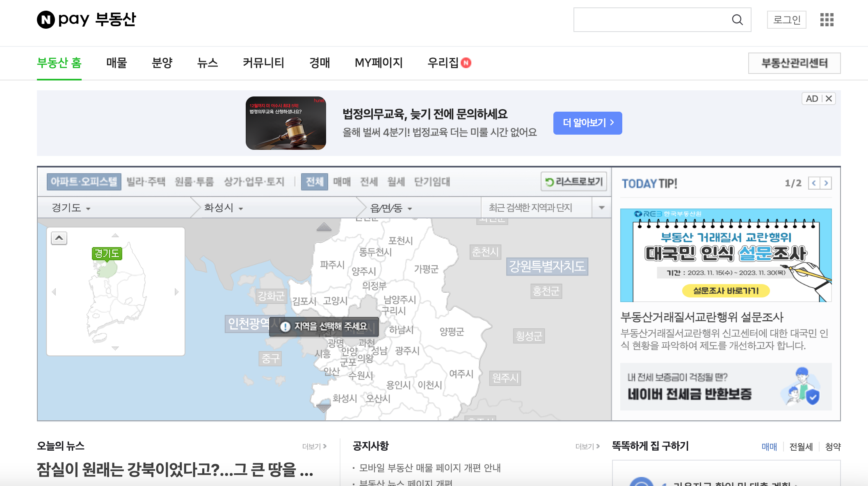Select 월세 trade type filter
Viewport: 868px width, 486px height.
click(x=396, y=181)
